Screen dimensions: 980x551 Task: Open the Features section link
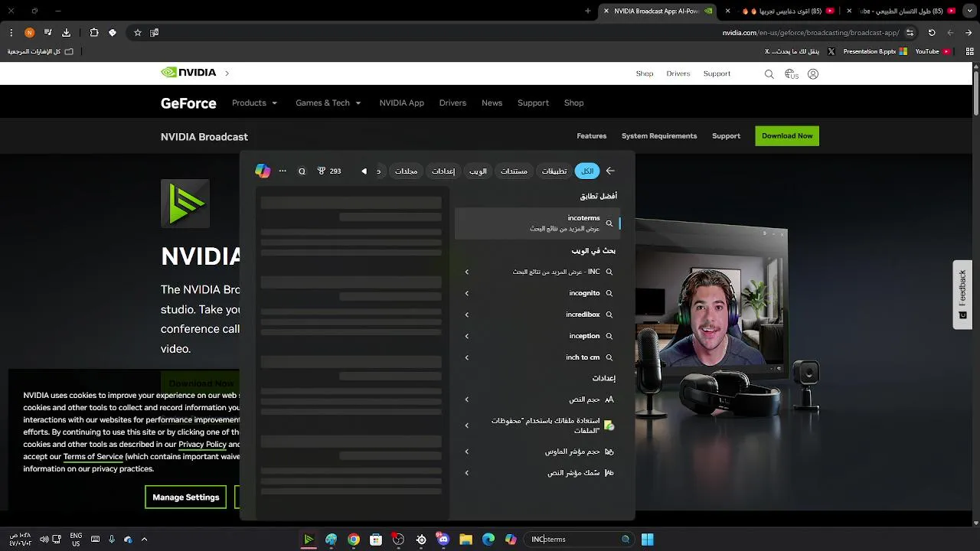pos(592,136)
